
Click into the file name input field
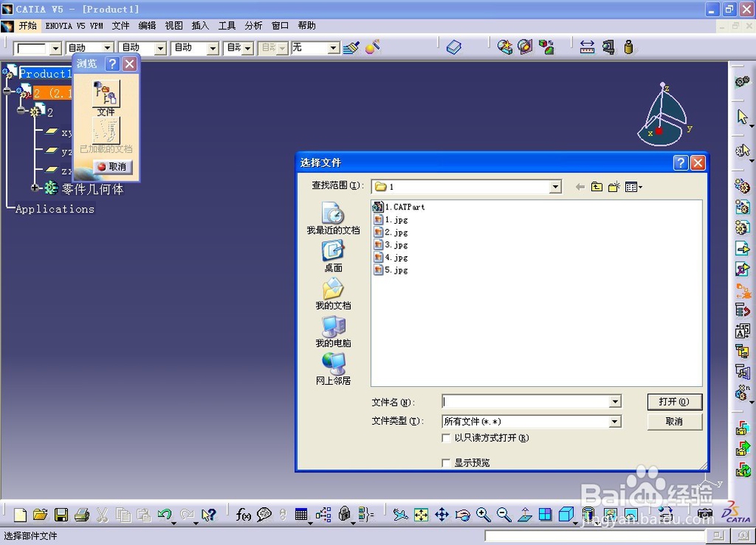tap(526, 401)
